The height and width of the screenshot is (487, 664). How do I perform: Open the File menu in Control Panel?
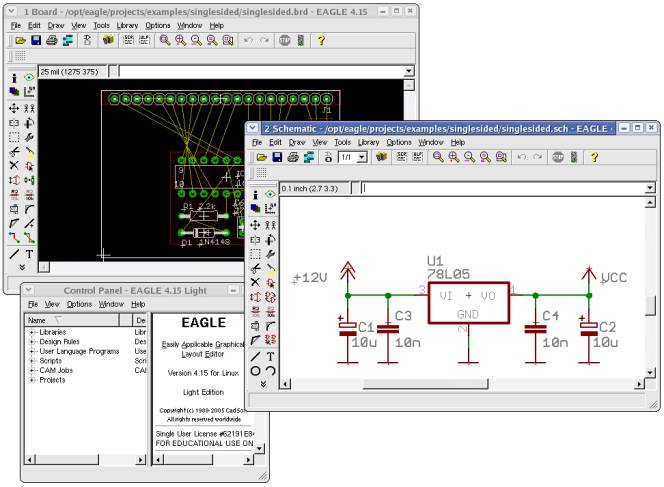[x=33, y=304]
